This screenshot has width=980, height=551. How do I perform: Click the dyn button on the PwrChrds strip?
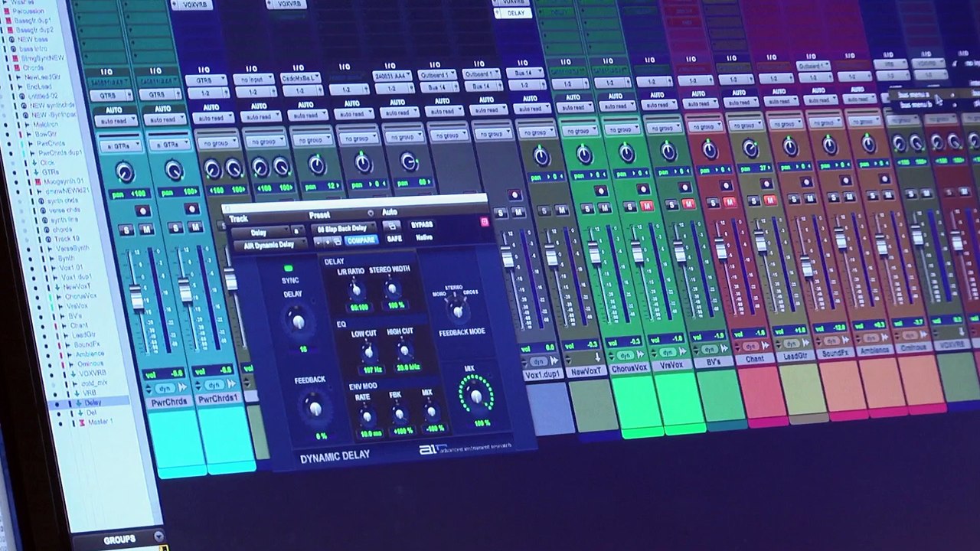click(x=165, y=388)
